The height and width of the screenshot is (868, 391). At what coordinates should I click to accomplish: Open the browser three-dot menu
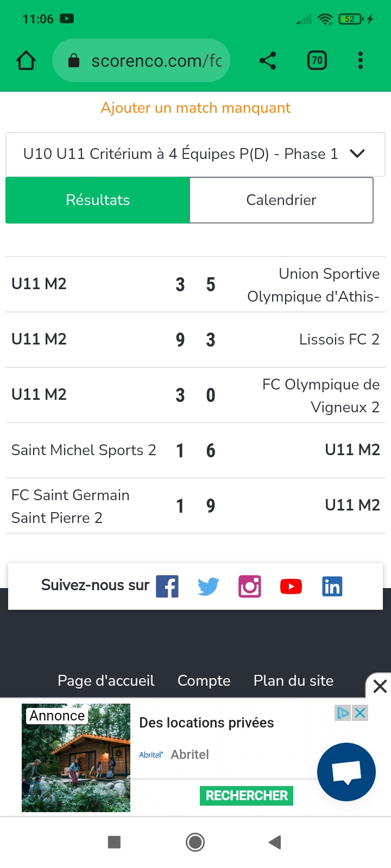click(361, 60)
